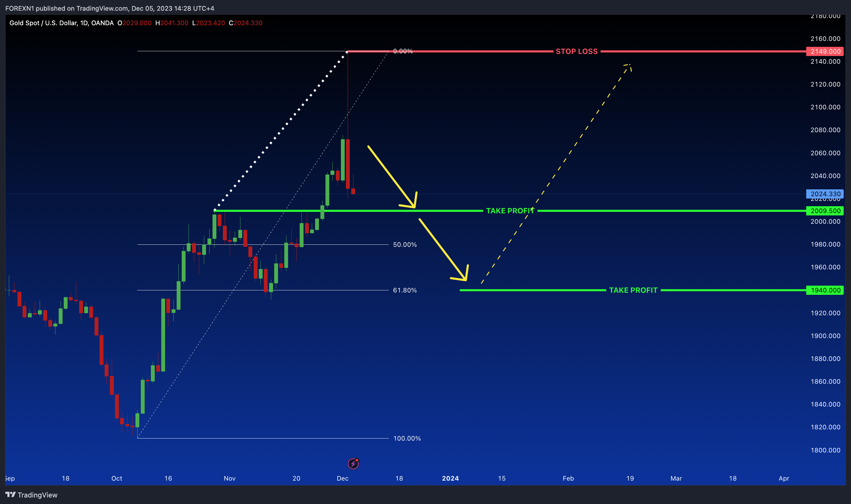Viewport: 851px width, 504px height.
Task: Click the red 2149.000 price tag
Action: pos(825,51)
